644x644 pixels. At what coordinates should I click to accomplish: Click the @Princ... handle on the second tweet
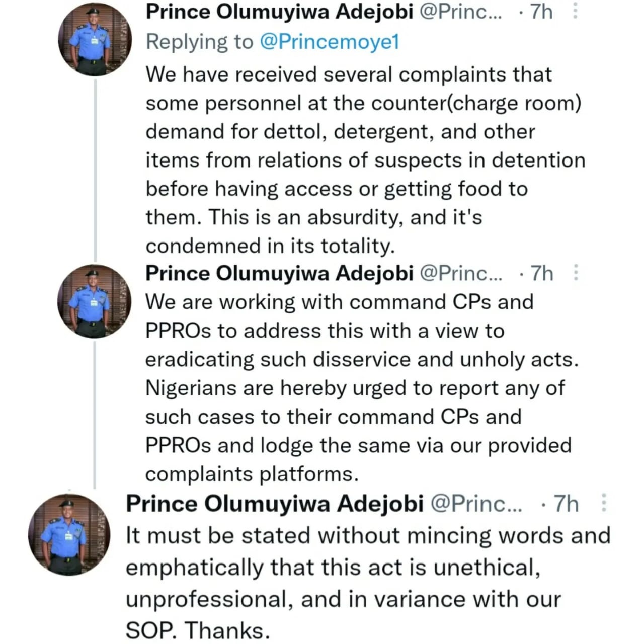pyautogui.click(x=460, y=273)
